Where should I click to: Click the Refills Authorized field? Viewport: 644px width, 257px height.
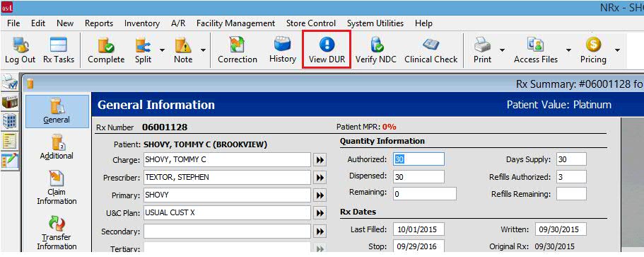pos(571,177)
